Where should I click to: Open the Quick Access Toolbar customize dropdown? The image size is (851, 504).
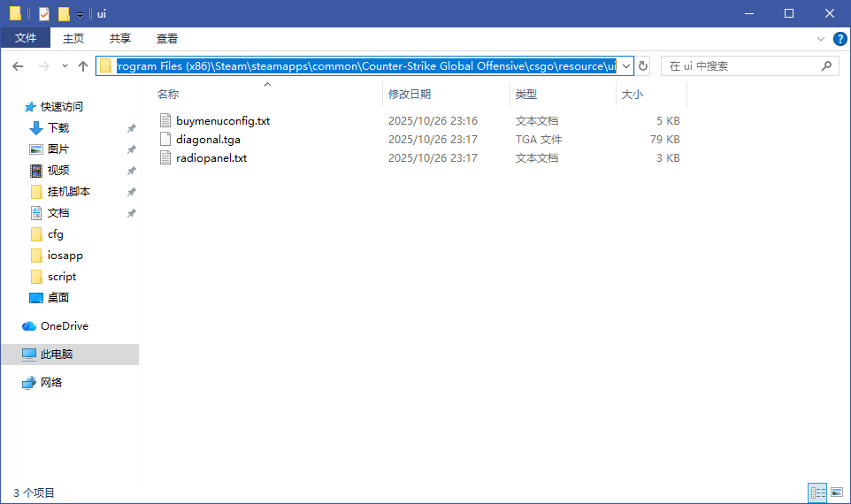[x=80, y=14]
